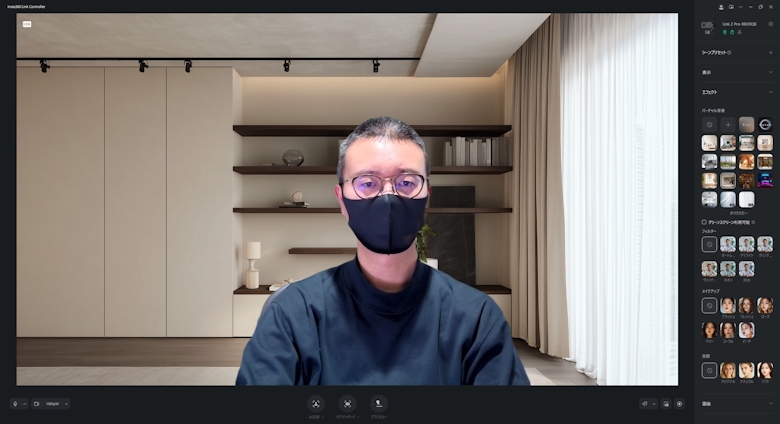Turn off makeup using the none option
Screen dimensions: 780x424
coord(709,306)
